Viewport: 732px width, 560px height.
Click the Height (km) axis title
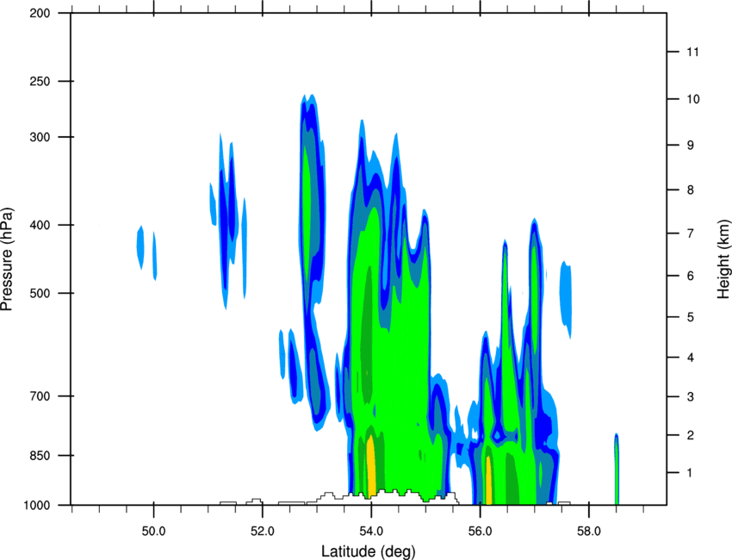coord(723,258)
